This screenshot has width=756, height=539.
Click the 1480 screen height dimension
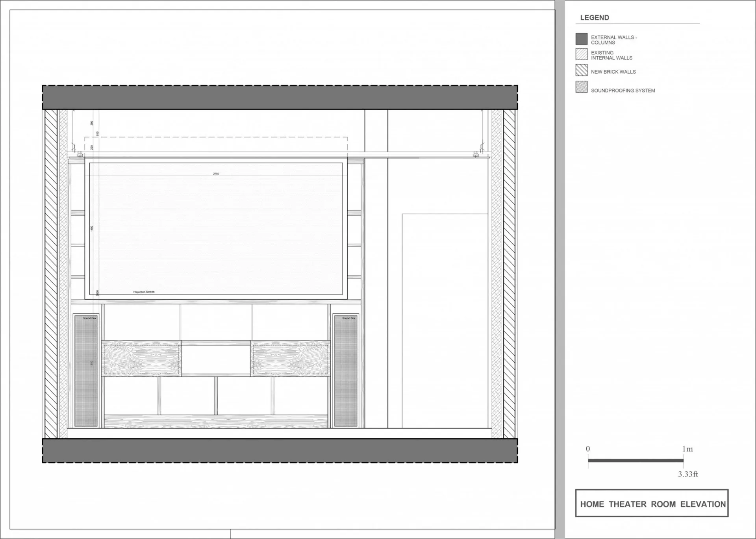[x=92, y=228]
